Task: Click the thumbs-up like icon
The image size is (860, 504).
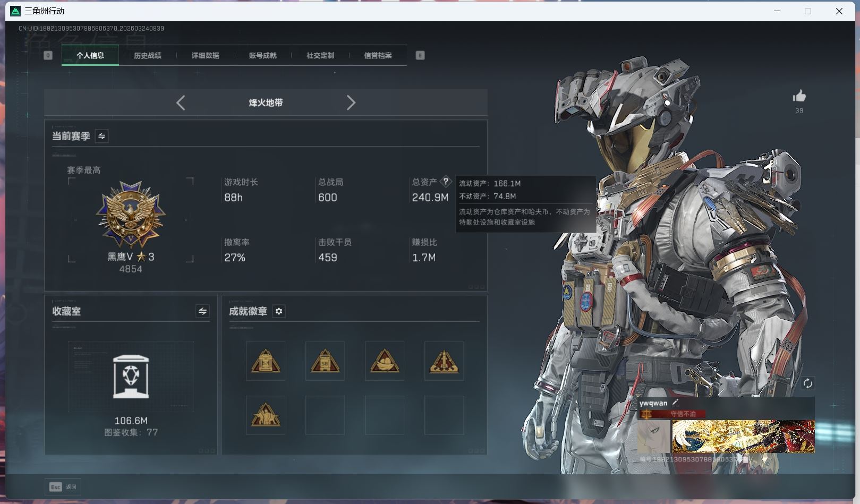Action: pyautogui.click(x=799, y=96)
